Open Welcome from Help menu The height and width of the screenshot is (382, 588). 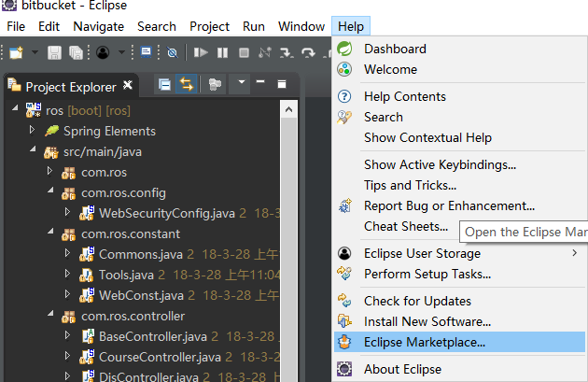[x=459, y=69]
